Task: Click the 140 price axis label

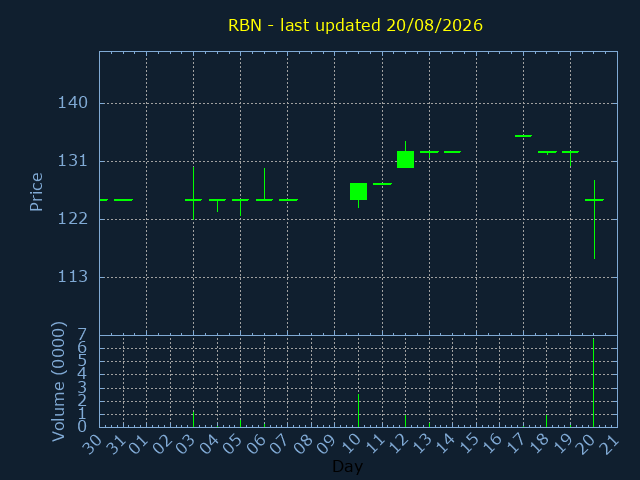Action: [73, 103]
